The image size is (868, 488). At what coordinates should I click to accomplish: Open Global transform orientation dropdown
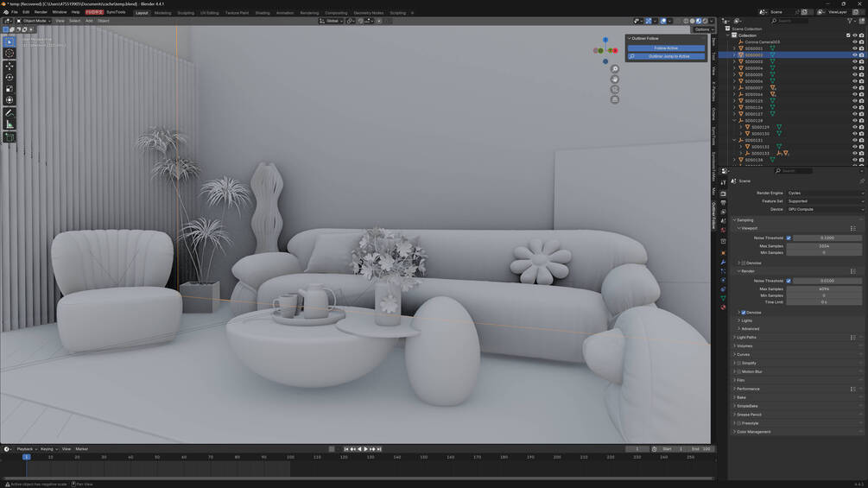[331, 21]
